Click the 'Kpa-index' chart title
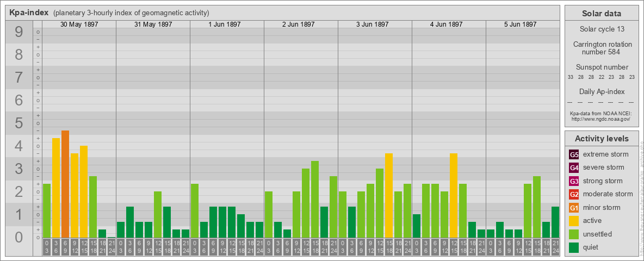 pos(29,13)
